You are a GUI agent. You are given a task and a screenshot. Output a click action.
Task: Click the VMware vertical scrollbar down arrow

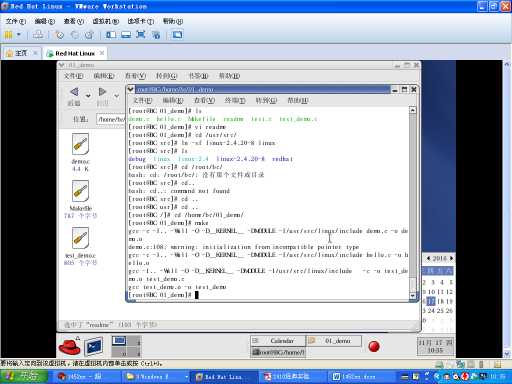point(507,354)
